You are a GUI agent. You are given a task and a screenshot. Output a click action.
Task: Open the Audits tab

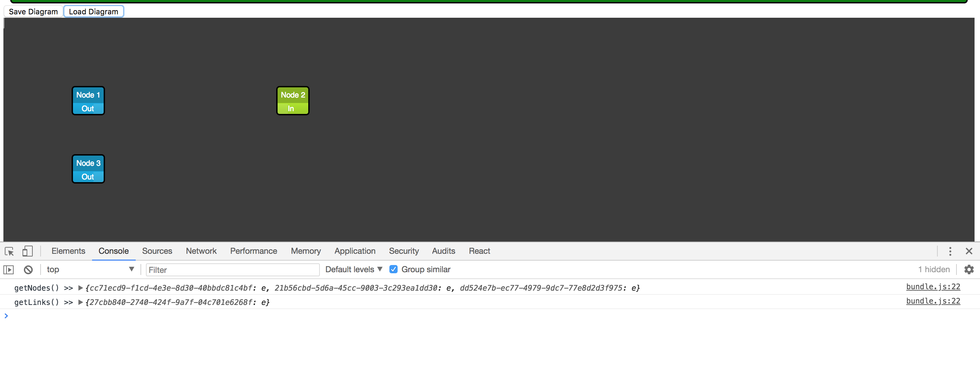(443, 251)
